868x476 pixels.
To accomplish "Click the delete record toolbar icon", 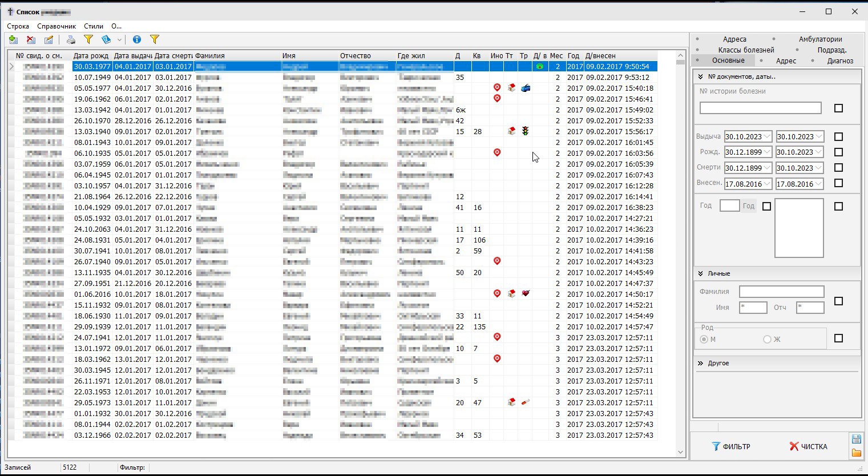I will [x=31, y=39].
